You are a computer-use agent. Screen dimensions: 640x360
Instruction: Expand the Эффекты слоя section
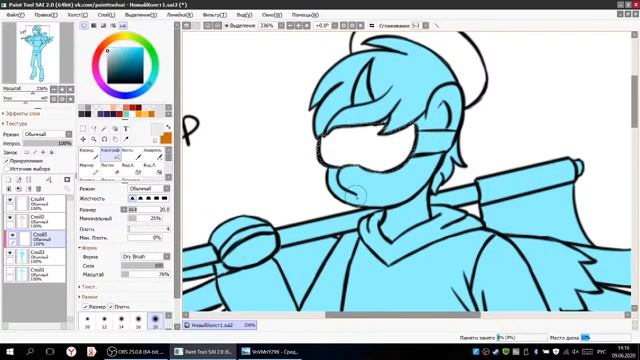21,113
